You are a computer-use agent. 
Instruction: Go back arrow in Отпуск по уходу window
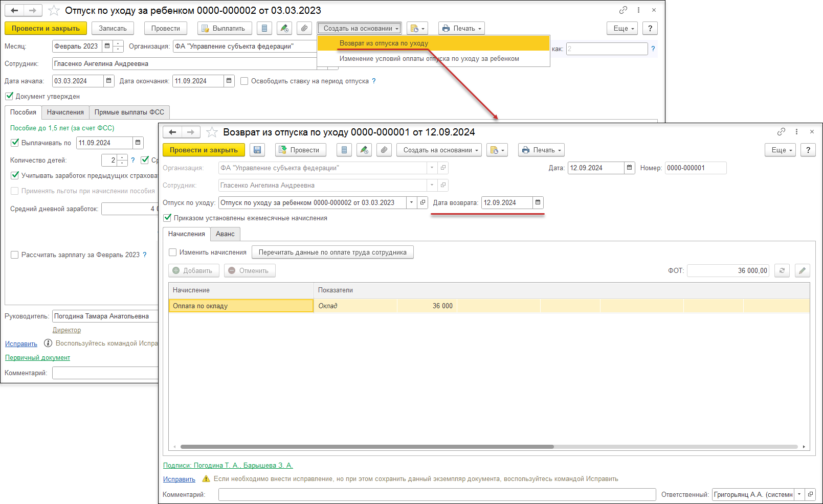[x=14, y=10]
